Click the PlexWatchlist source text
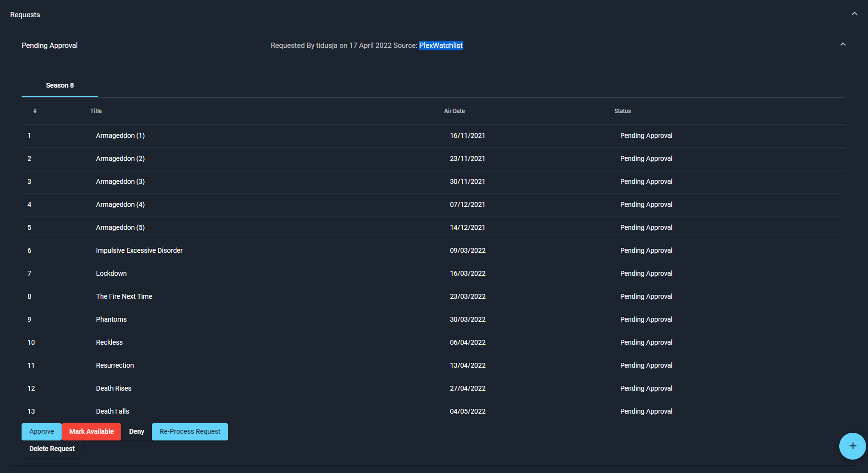 441,45
